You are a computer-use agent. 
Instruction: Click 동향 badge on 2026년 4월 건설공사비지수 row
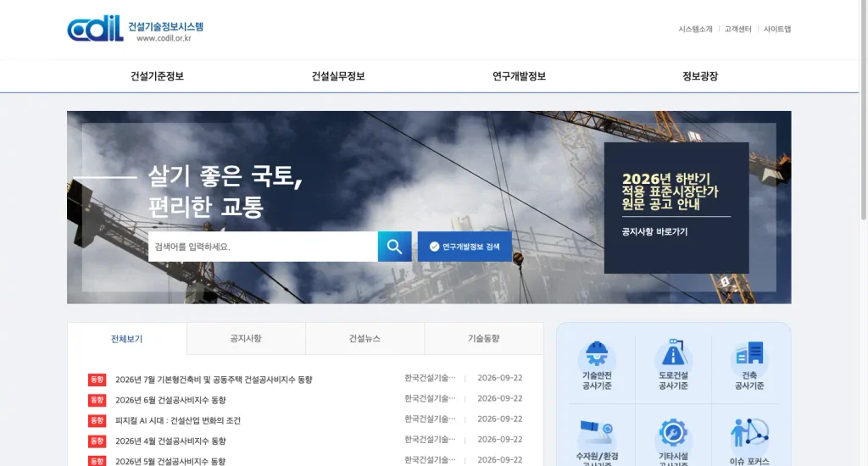97,441
